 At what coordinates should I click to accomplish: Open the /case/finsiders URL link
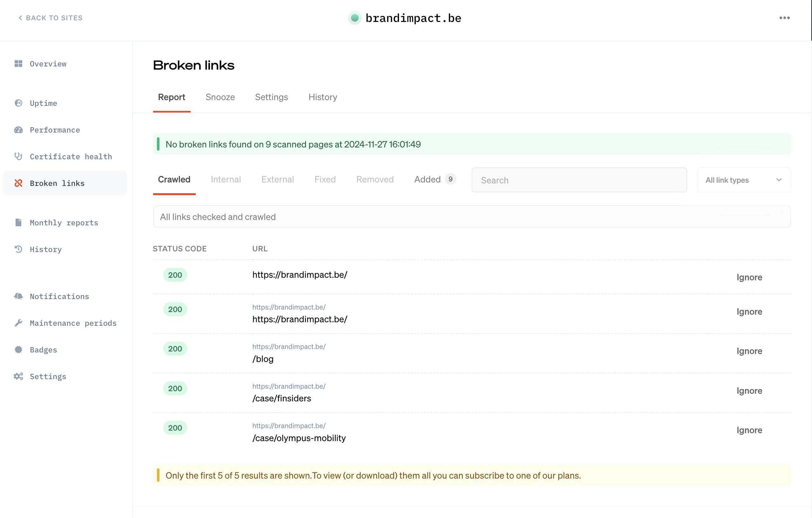click(281, 399)
